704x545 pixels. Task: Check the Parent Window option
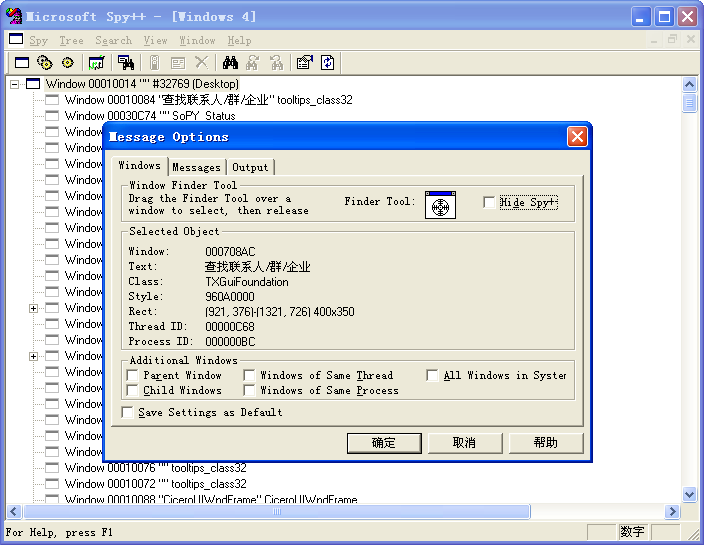click(133, 376)
